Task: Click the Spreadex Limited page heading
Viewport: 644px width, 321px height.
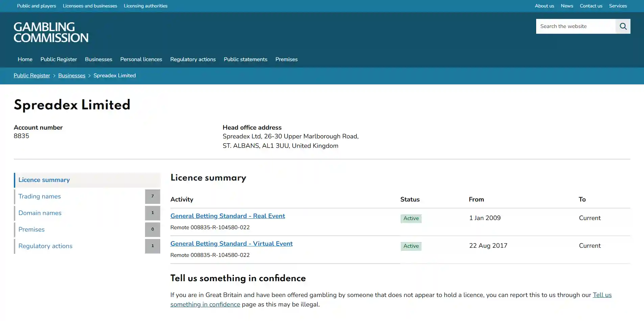Action: click(72, 105)
